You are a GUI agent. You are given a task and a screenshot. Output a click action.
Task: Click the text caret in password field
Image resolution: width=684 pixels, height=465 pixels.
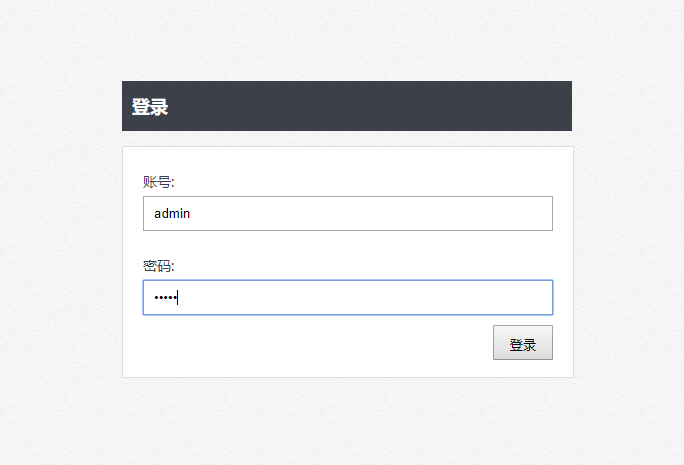tap(178, 297)
